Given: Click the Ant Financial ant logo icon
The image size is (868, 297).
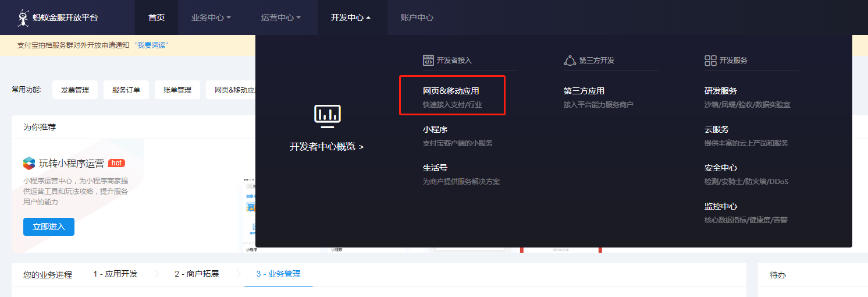Looking at the screenshot, I should pos(23,18).
